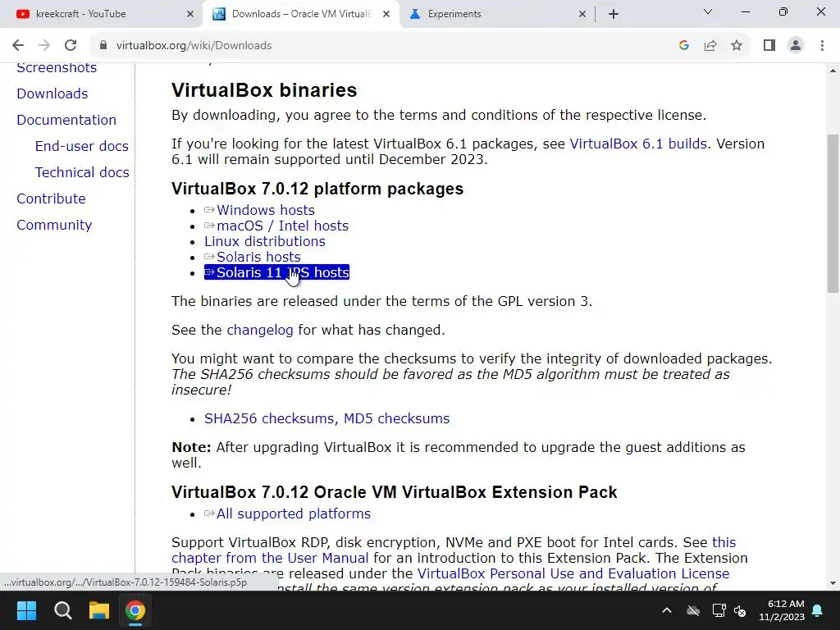Download macOS / Intel hosts package

click(282, 226)
